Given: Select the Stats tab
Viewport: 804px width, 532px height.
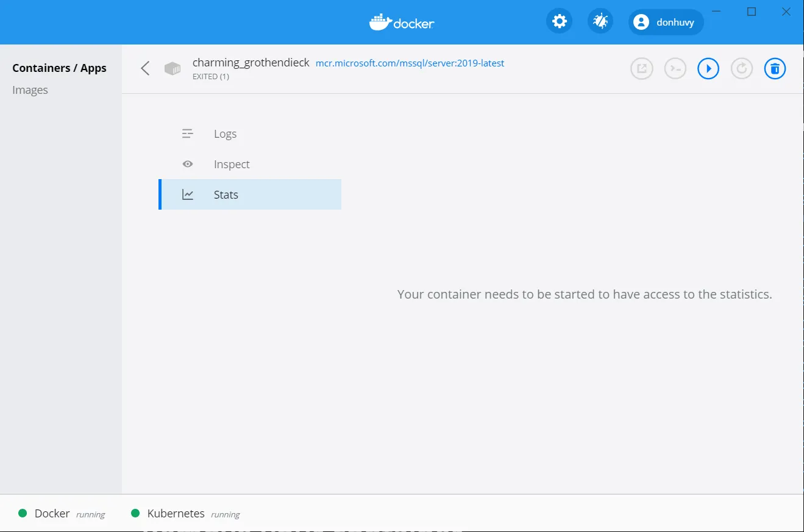Looking at the screenshot, I should (x=250, y=195).
